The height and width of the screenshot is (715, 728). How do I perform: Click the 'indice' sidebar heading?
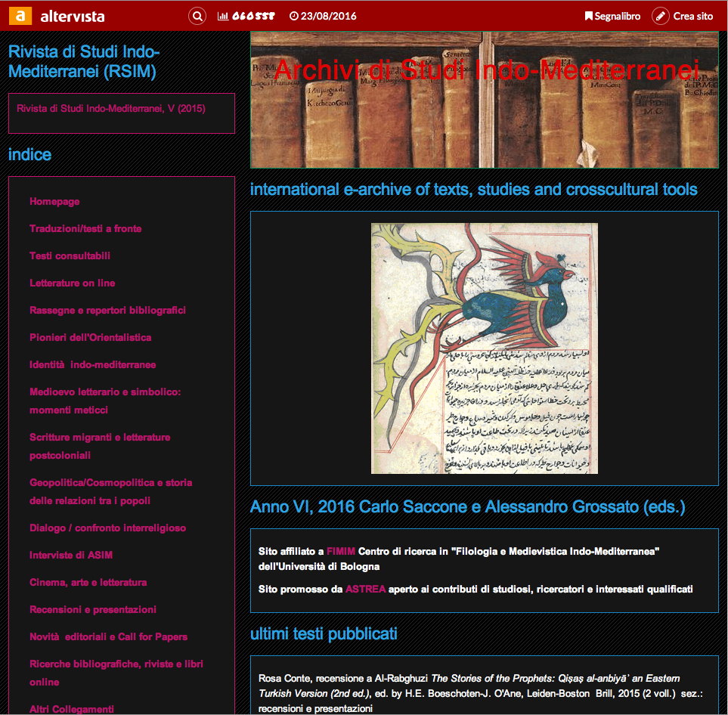point(29,155)
